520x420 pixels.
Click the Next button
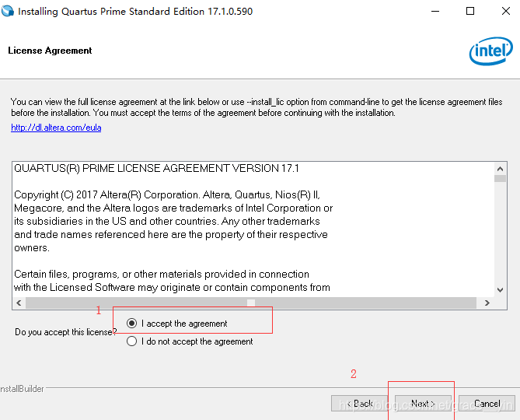pos(423,404)
